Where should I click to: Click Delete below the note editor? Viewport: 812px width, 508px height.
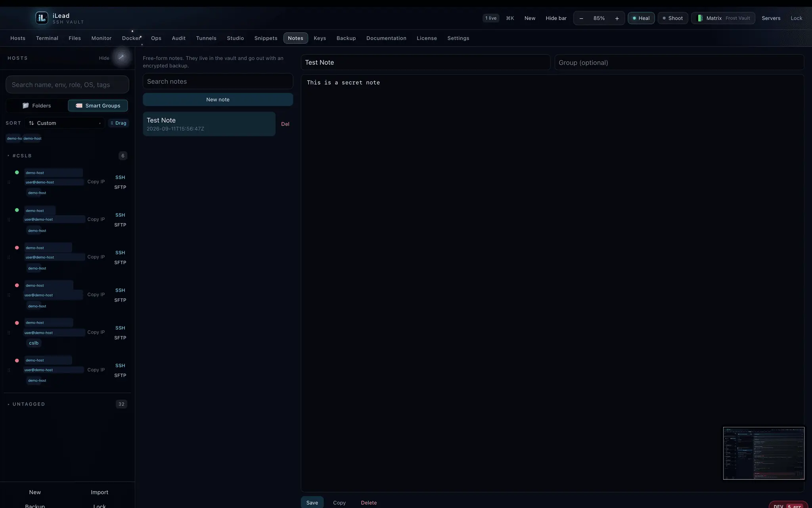(x=369, y=502)
